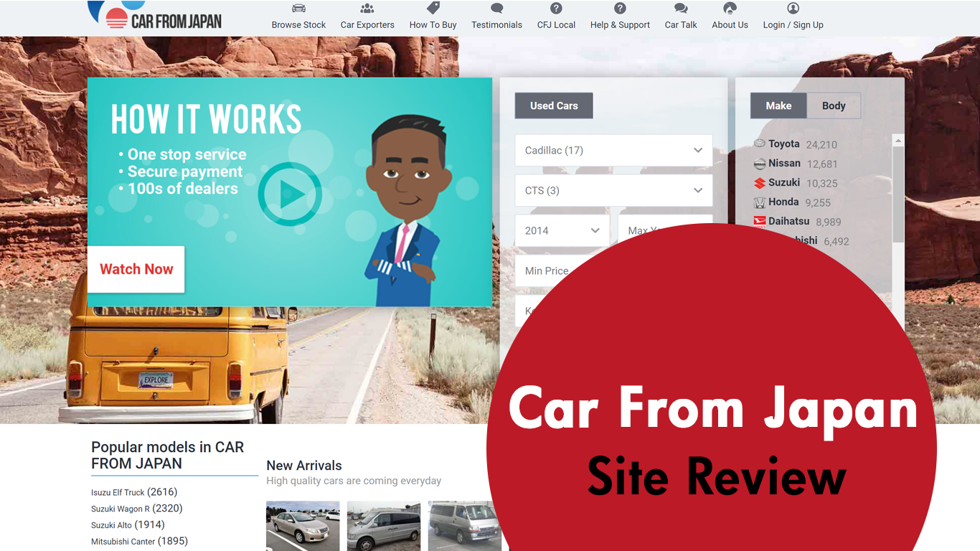The height and width of the screenshot is (551, 980).
Task: Open Help & Support via question mark icon
Action: [620, 9]
